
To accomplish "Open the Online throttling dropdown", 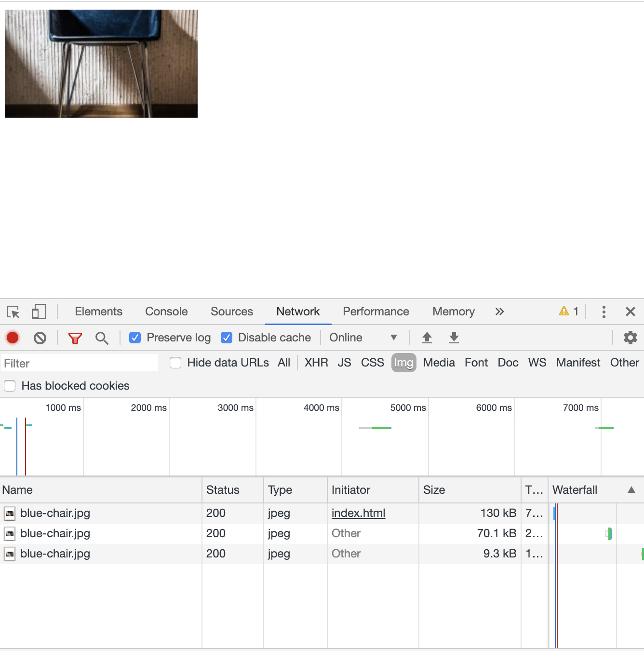I will pyautogui.click(x=362, y=338).
